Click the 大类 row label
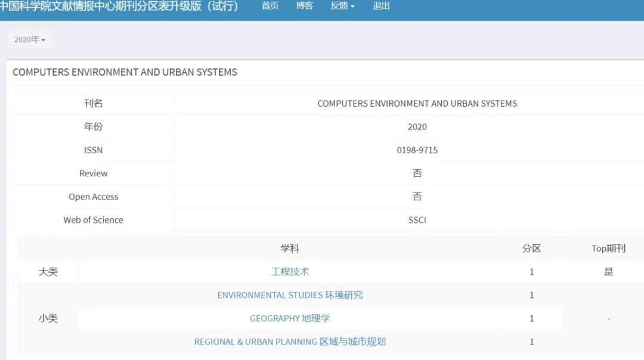The width and height of the screenshot is (644, 360). pyautogui.click(x=48, y=272)
